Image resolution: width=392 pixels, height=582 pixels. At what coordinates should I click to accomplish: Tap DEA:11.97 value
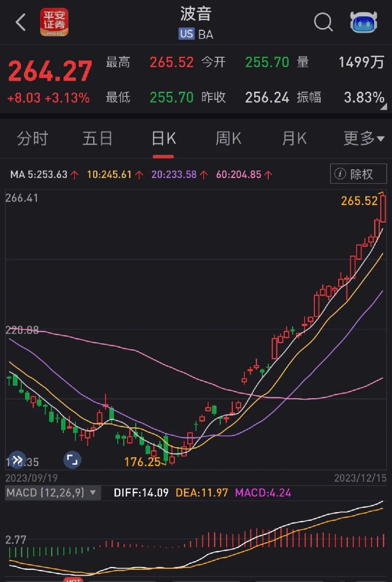pos(202,493)
